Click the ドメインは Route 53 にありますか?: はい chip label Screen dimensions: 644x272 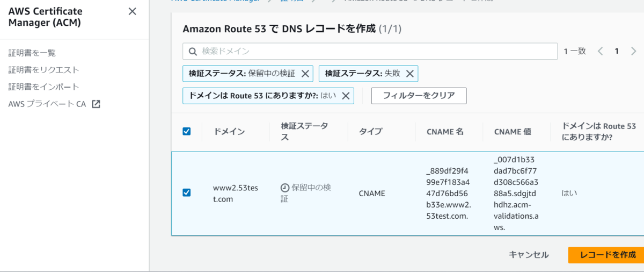tap(262, 96)
